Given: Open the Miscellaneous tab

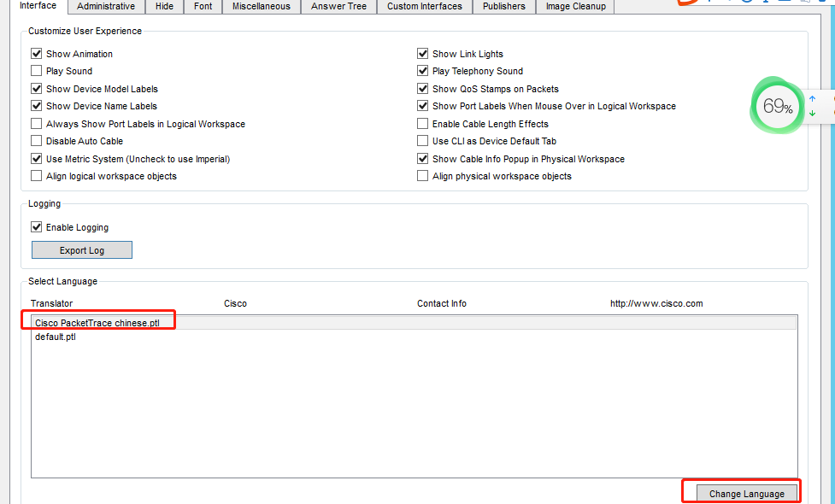Looking at the screenshot, I should tap(262, 6).
